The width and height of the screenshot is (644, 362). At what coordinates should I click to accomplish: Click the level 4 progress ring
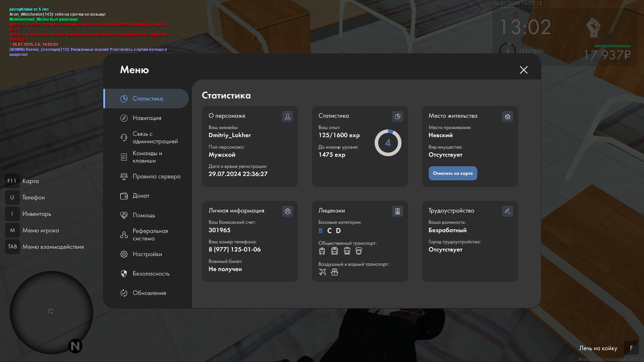(x=388, y=143)
